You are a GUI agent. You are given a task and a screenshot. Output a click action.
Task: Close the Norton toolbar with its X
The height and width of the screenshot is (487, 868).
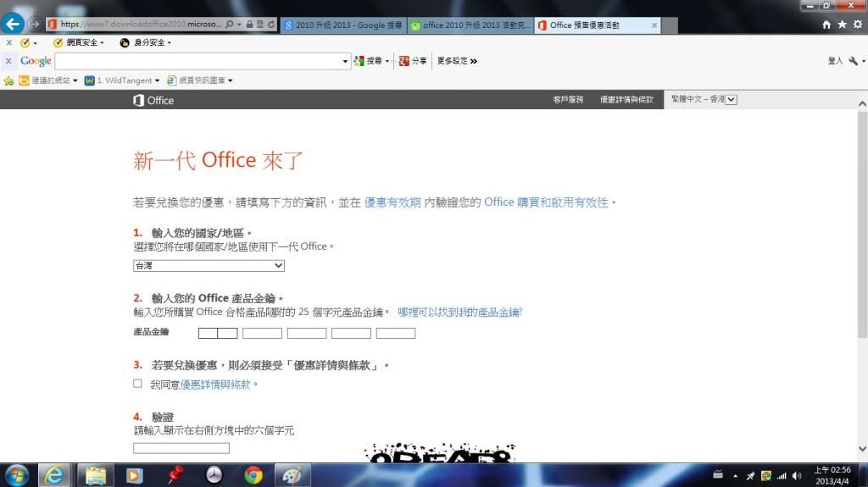pyautogui.click(x=8, y=42)
